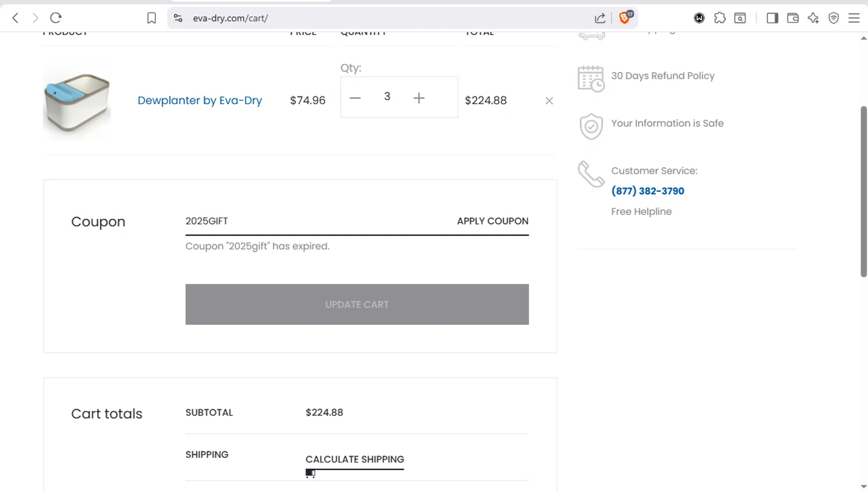Select the 30 Days Refund Policy text

(x=663, y=76)
